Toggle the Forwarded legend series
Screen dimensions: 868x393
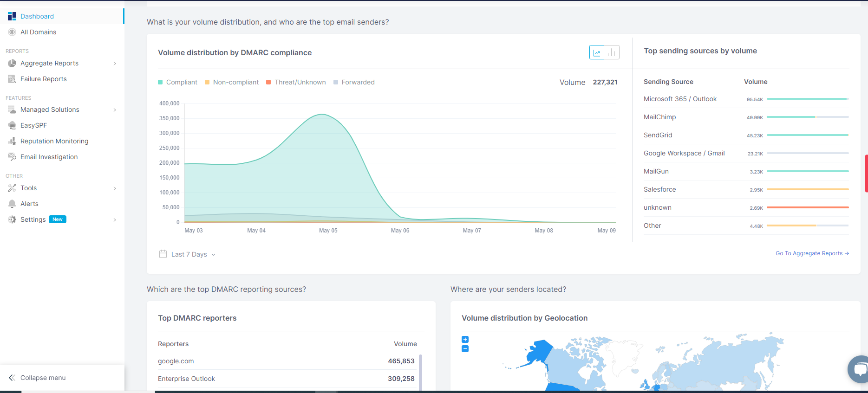(354, 82)
